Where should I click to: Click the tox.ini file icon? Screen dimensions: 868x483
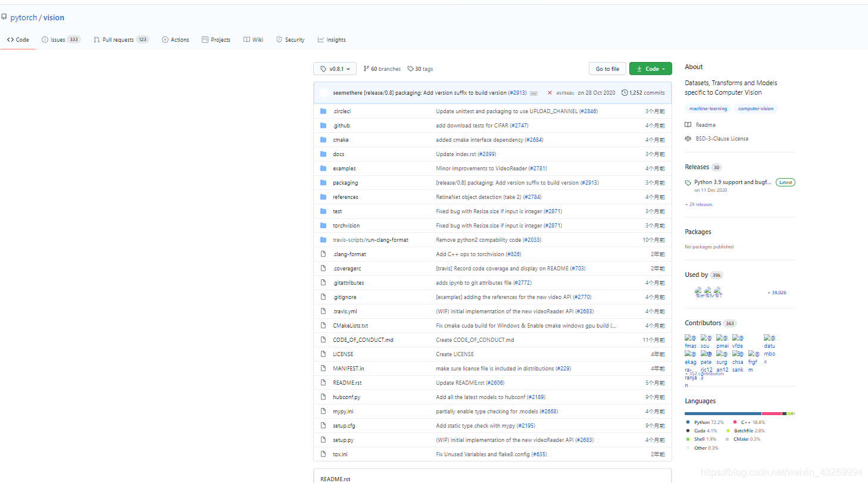[323, 454]
